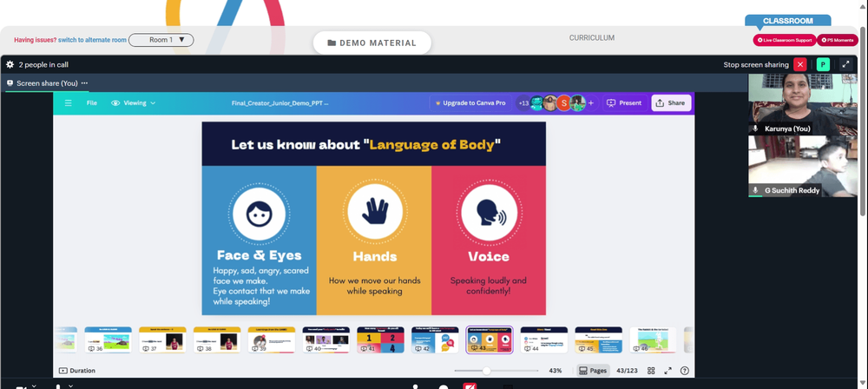Open the DEMO MATERIAL tab

tap(372, 43)
